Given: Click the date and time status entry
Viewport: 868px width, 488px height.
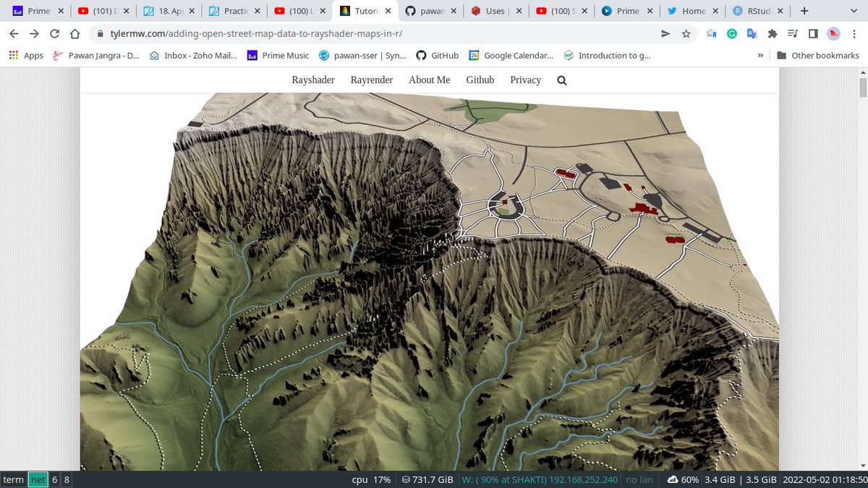Looking at the screenshot, I should point(824,479).
